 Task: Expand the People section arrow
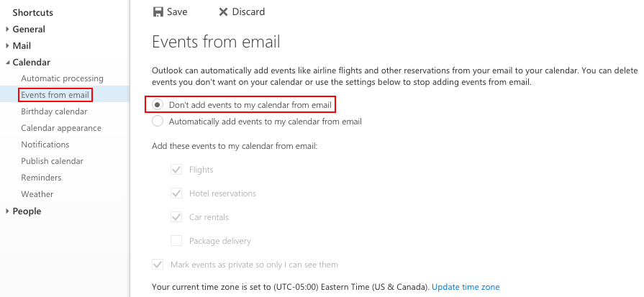tap(7, 211)
